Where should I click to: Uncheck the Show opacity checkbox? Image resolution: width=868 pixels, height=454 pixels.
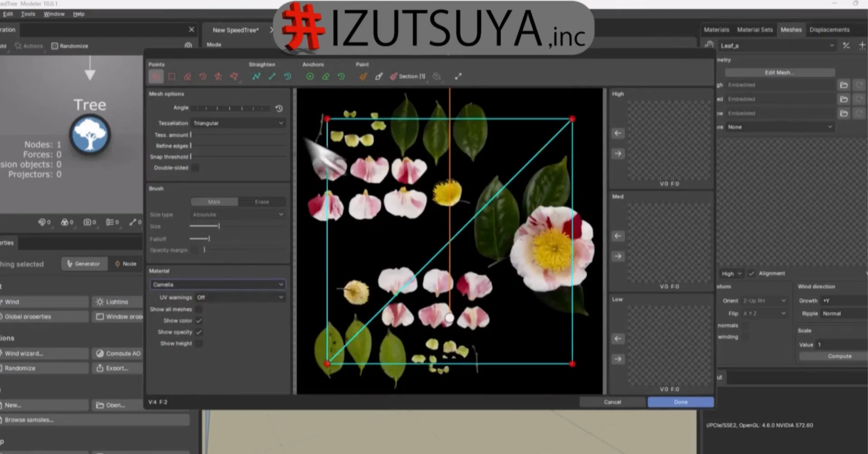point(198,332)
